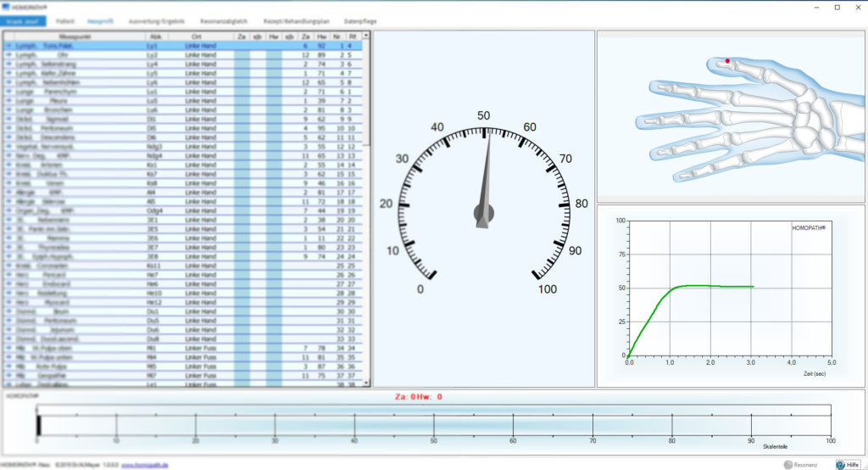Click the arrow icon of row Ly5
This screenshot has height=470, width=868.
pyautogui.click(x=8, y=73)
